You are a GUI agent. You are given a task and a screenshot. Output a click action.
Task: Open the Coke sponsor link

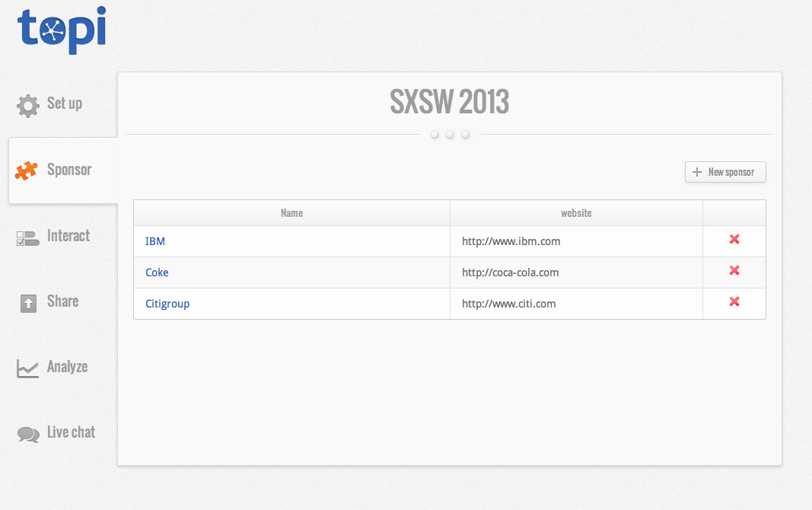(157, 273)
